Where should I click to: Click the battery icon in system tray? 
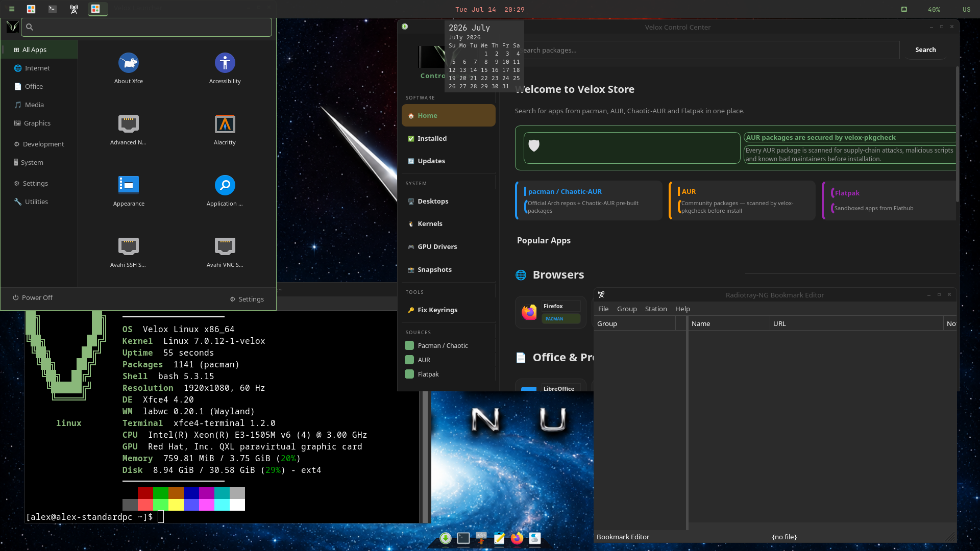[x=904, y=9]
